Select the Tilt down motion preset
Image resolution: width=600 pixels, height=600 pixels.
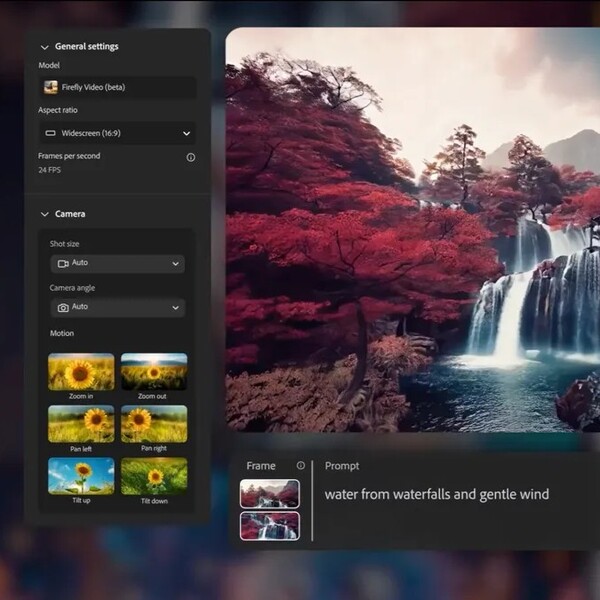pos(154,476)
